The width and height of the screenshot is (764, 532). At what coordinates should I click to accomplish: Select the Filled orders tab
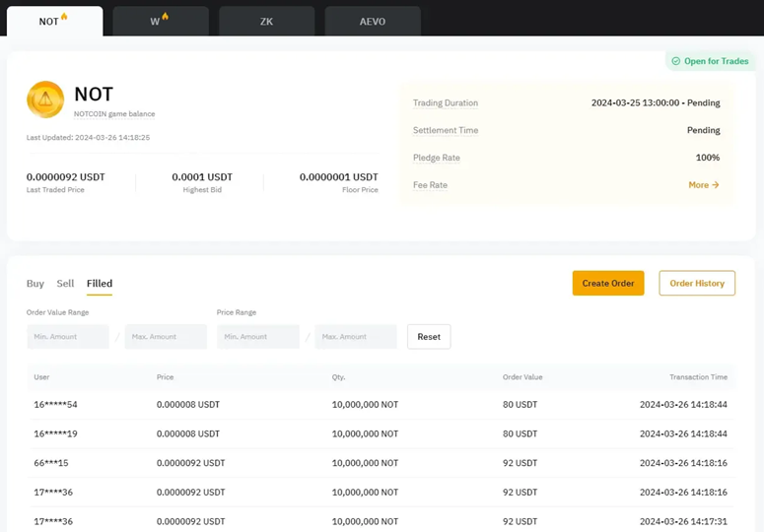100,284
